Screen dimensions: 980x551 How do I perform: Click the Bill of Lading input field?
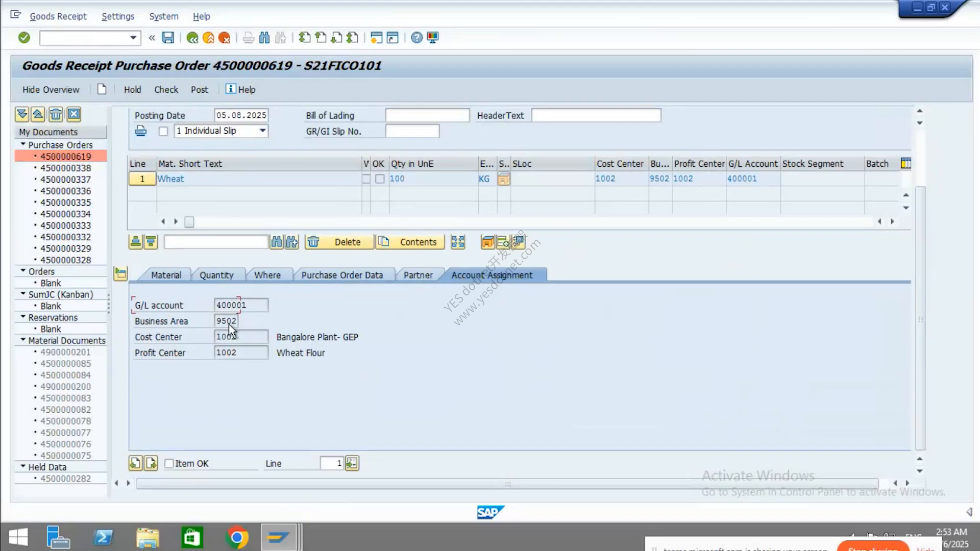[x=427, y=115]
